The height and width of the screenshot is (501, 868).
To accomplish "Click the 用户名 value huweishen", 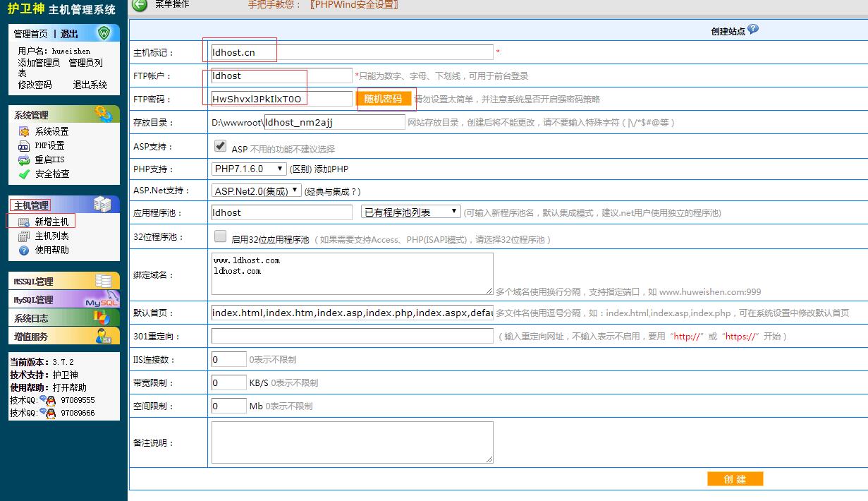I will (x=71, y=51).
